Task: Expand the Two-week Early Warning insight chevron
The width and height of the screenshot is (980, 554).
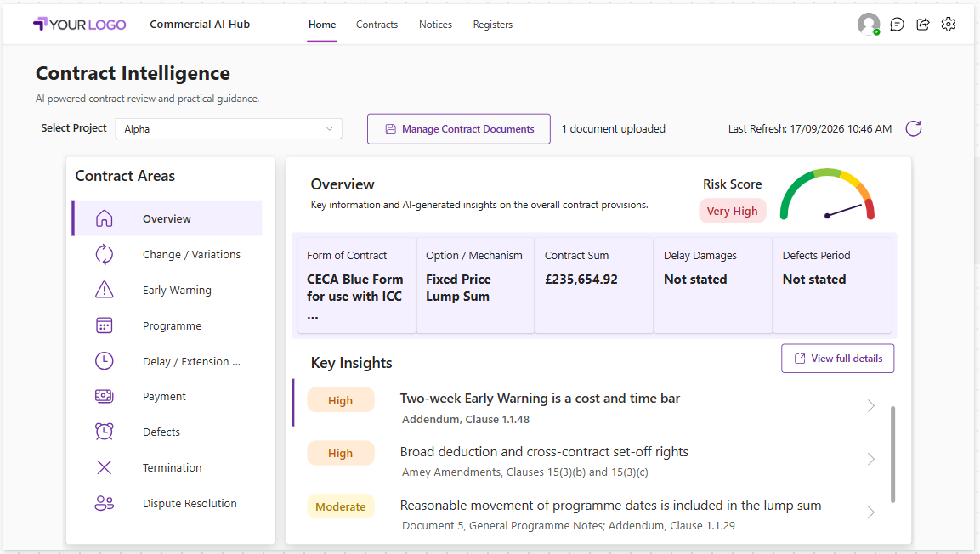Action: pos(870,406)
